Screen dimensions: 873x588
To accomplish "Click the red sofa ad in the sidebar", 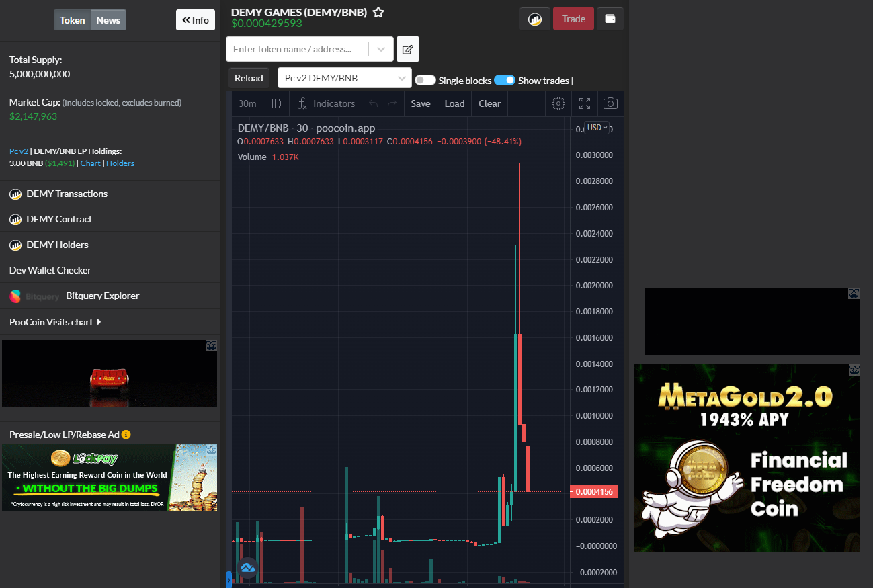I will coord(110,374).
